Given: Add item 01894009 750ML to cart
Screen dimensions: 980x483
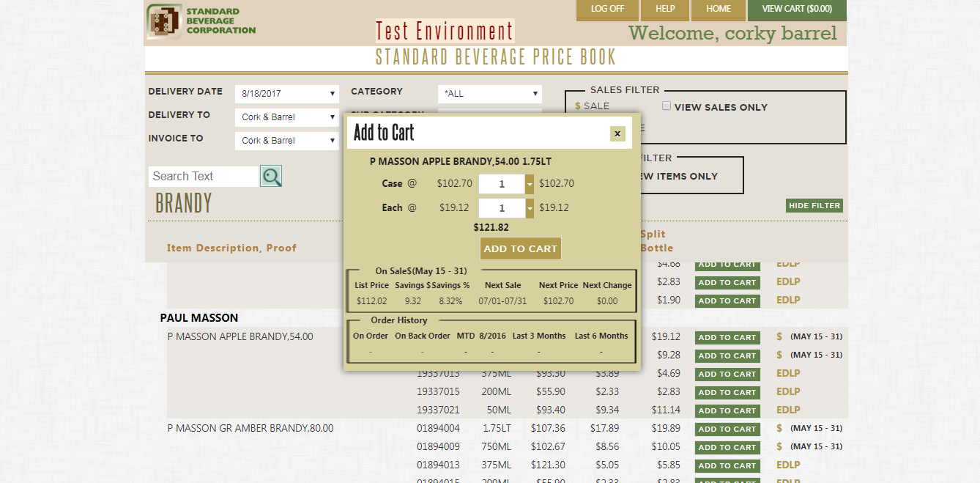Looking at the screenshot, I should tap(727, 448).
